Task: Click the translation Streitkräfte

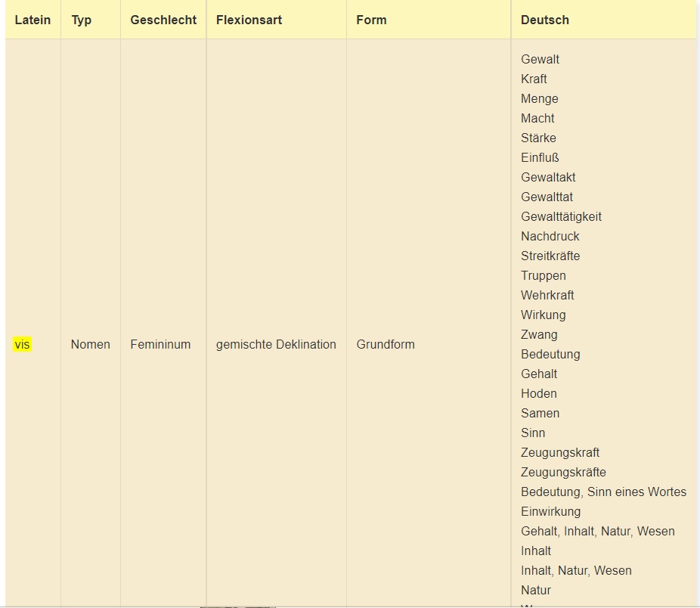Action: [550, 256]
